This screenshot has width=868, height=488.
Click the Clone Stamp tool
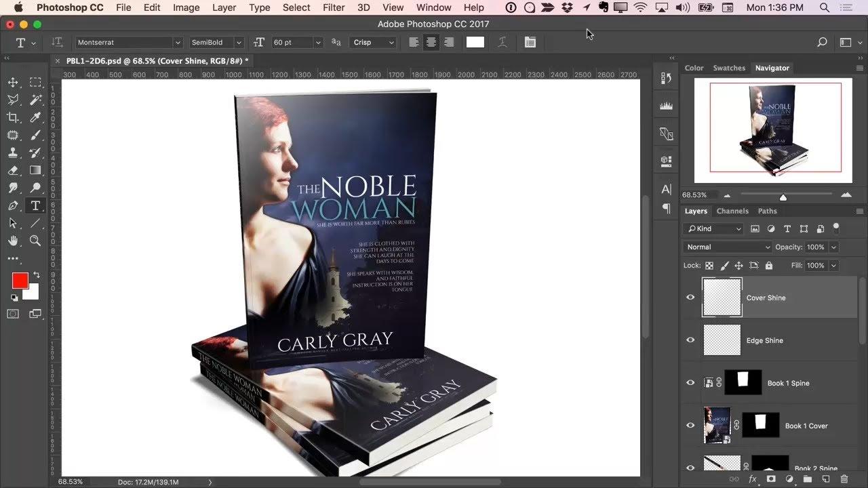13,153
